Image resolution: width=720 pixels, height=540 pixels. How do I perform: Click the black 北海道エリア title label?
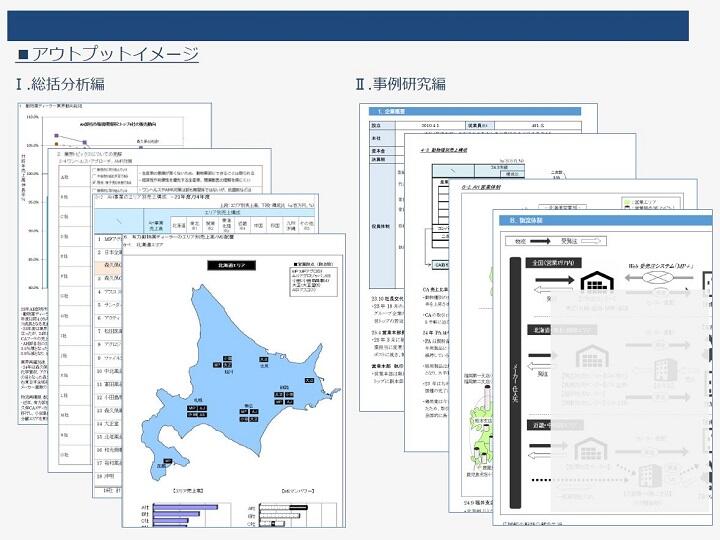pyautogui.click(x=231, y=265)
